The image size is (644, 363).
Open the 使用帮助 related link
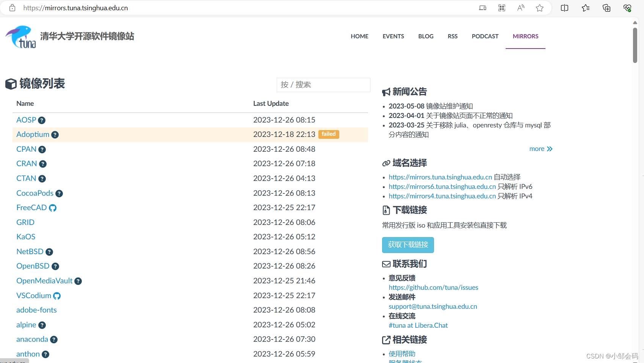(x=402, y=354)
